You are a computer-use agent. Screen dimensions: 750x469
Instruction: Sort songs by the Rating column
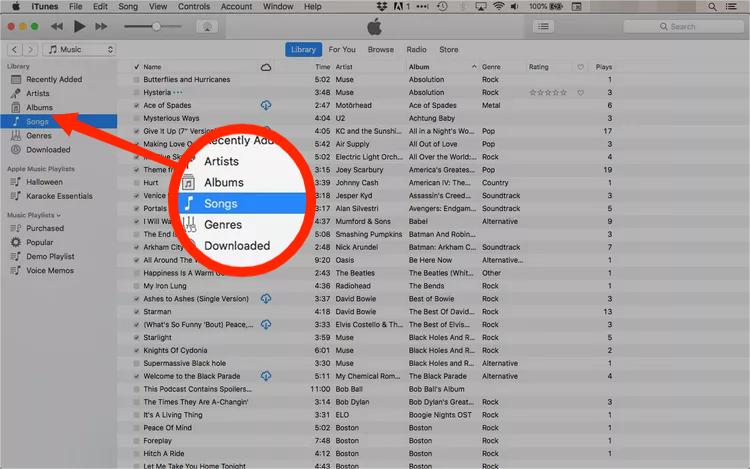pyautogui.click(x=539, y=67)
